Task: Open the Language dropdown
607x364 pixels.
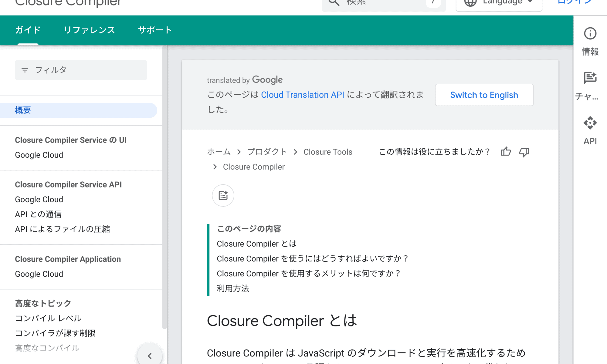Action: [x=499, y=4]
